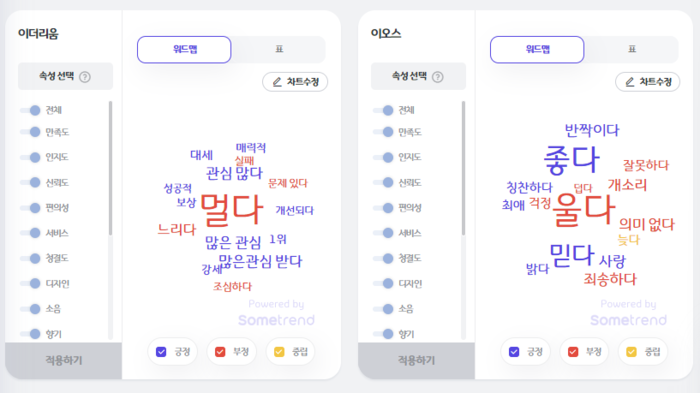
Task: Switch to 표 tab in 이오스 panel
Action: pyautogui.click(x=631, y=49)
